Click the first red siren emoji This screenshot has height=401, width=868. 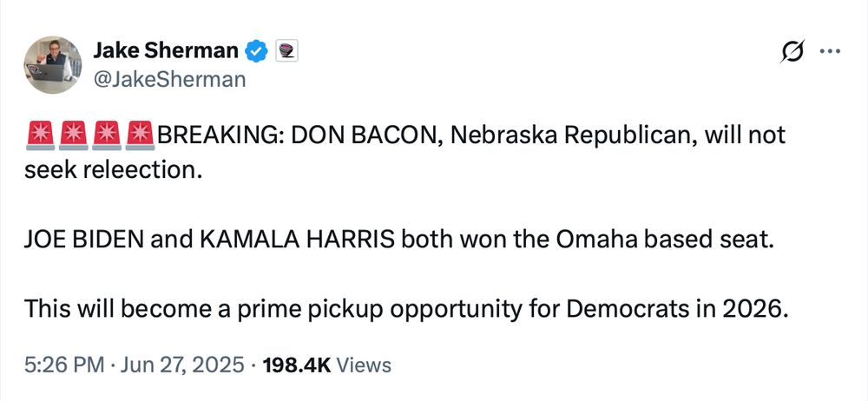41,136
